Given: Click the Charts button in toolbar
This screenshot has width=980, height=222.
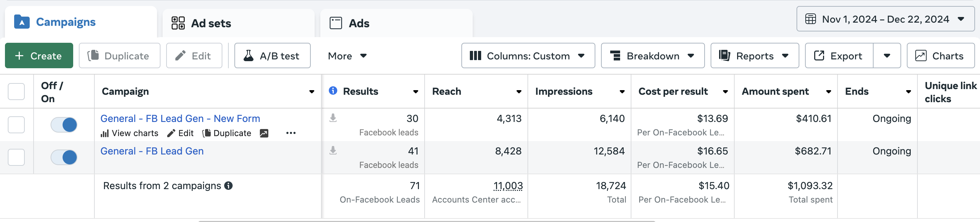Looking at the screenshot, I should (940, 56).
